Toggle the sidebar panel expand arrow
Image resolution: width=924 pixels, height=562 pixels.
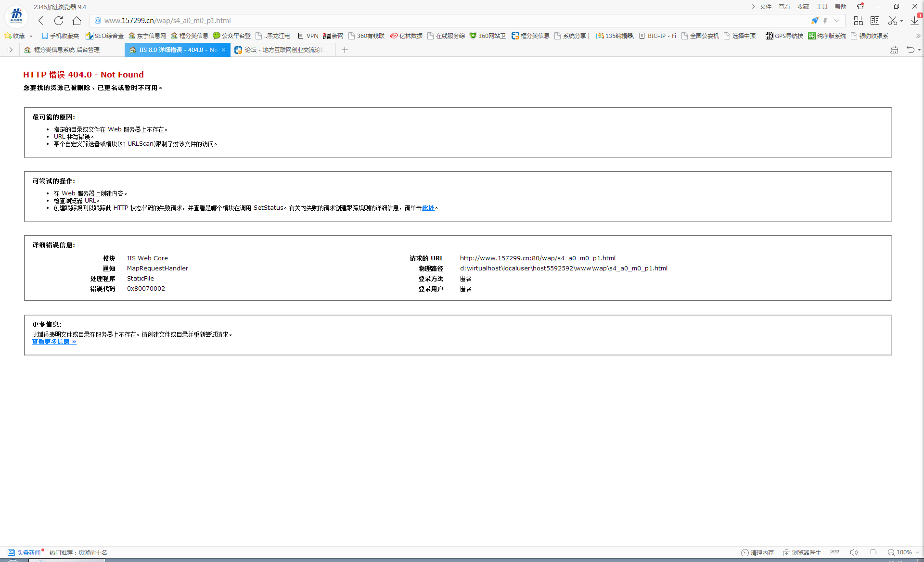(x=10, y=50)
